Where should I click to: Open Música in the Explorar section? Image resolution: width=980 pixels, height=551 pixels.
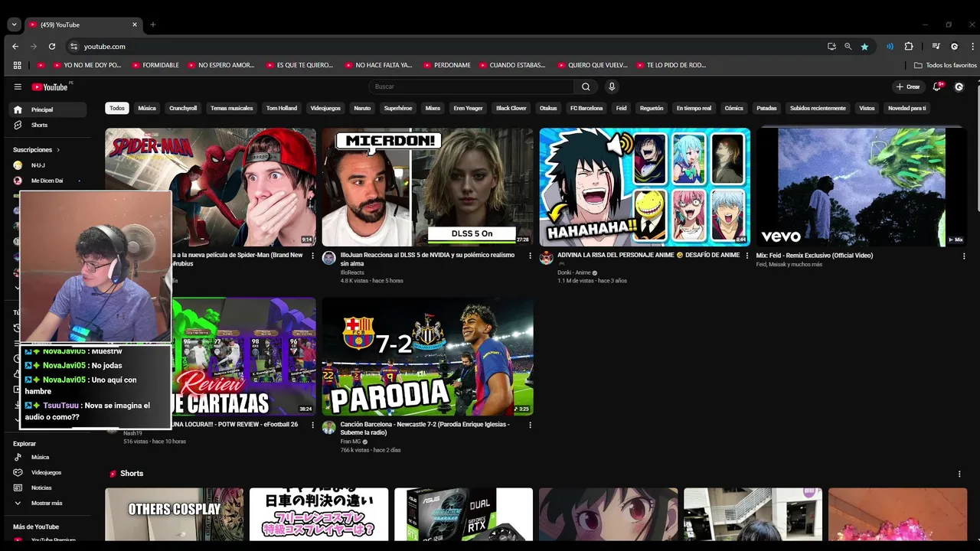[40, 457]
